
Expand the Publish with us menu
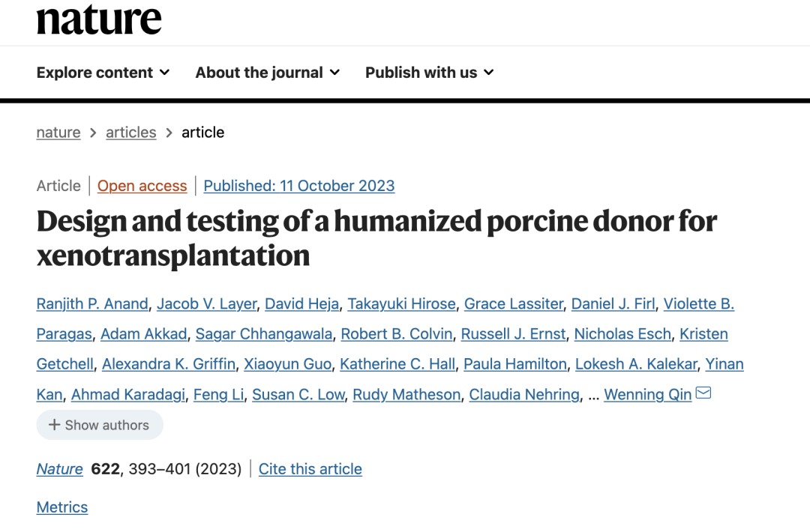point(430,73)
